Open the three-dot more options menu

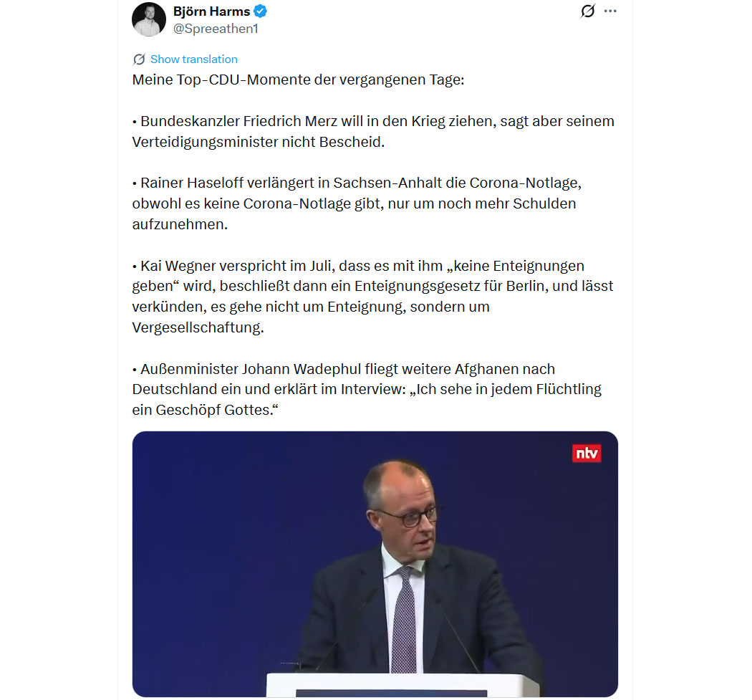coord(610,11)
